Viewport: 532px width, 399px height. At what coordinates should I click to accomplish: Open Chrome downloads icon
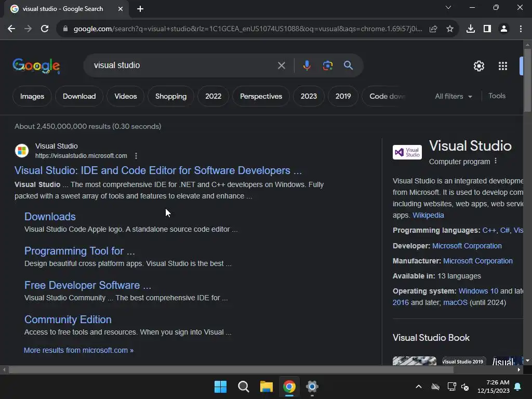(x=471, y=29)
